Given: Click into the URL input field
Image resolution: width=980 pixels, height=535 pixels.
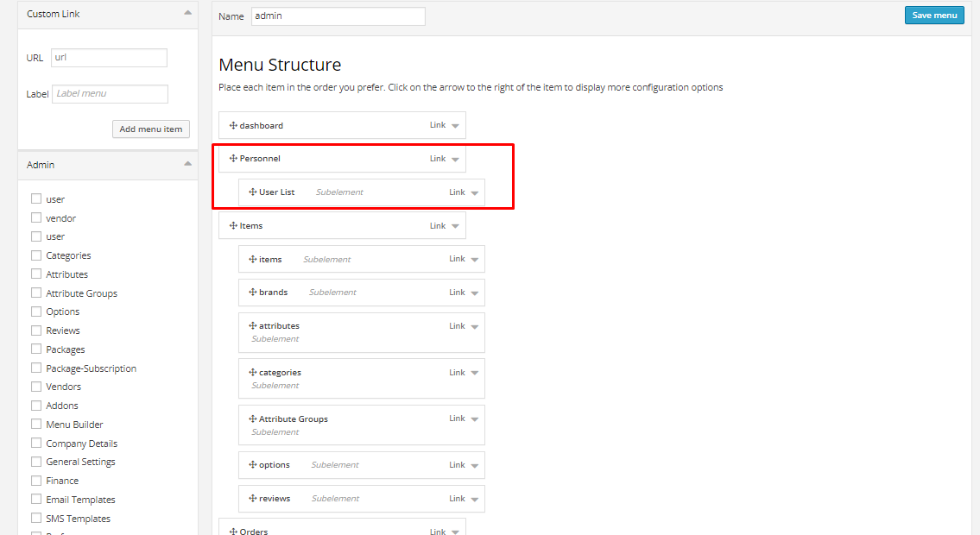Looking at the screenshot, I should (109, 58).
